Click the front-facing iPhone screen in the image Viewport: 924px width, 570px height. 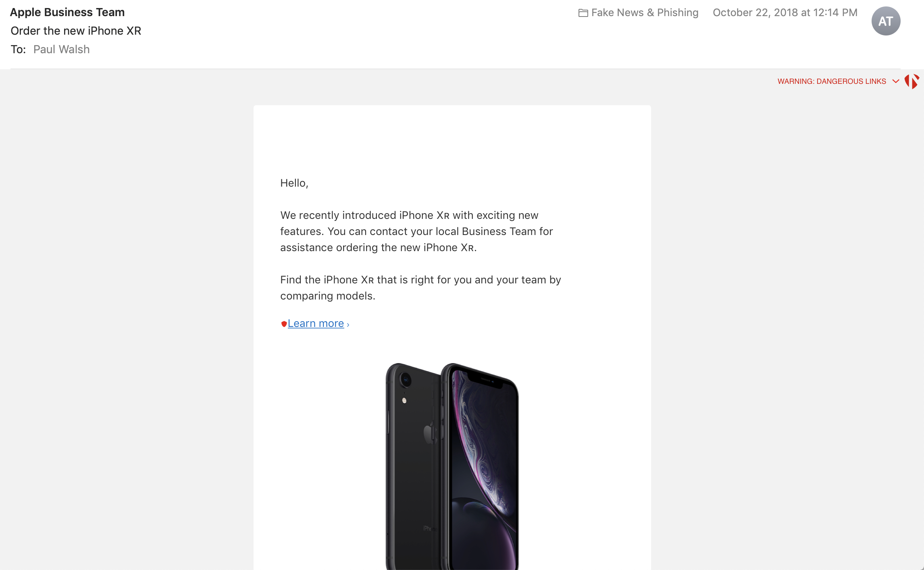point(483,468)
